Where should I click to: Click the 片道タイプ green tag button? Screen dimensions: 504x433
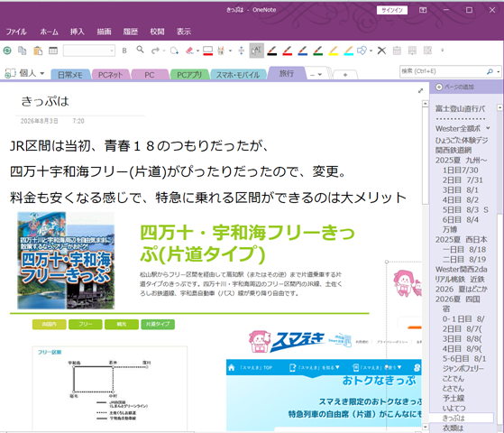pos(158,324)
